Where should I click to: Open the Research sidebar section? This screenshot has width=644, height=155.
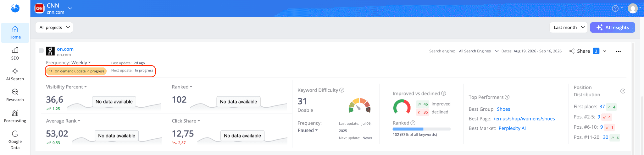[15, 95]
